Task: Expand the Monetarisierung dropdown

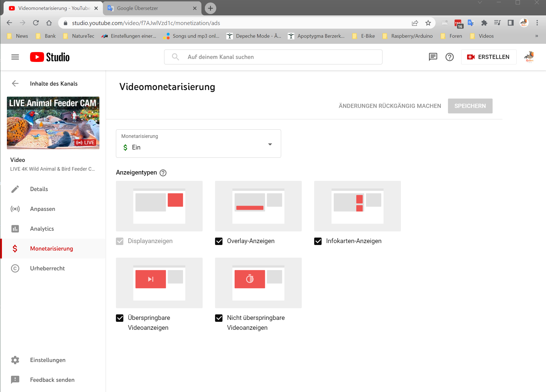Action: coord(198,144)
